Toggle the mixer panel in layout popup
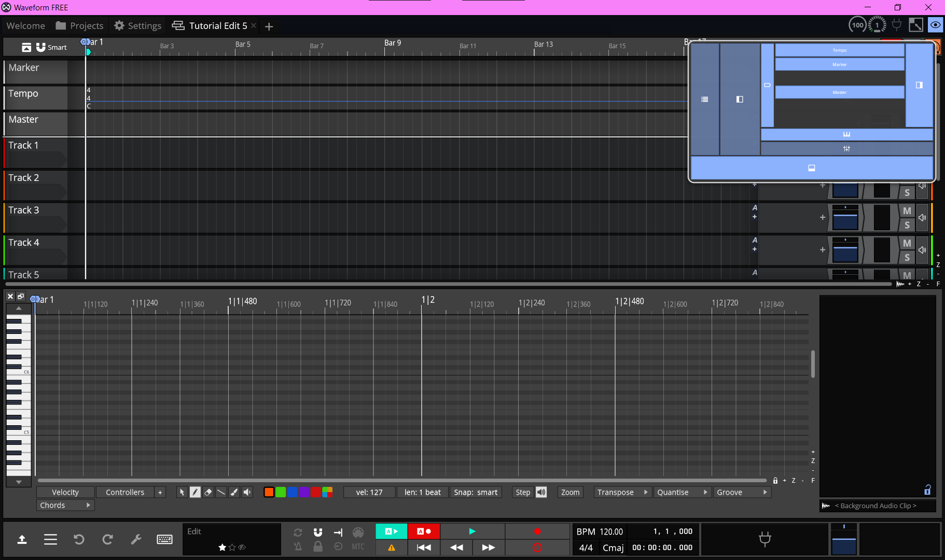The image size is (945, 560). pos(846,149)
